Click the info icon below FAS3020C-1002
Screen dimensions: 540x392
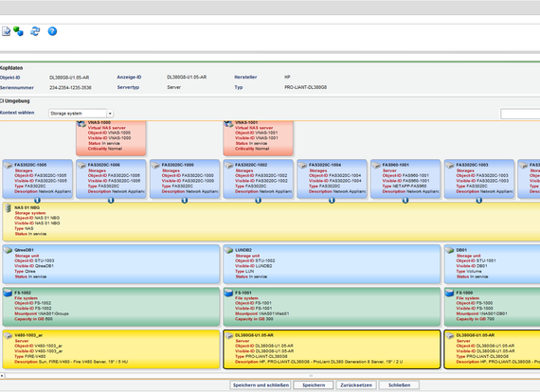(259, 201)
